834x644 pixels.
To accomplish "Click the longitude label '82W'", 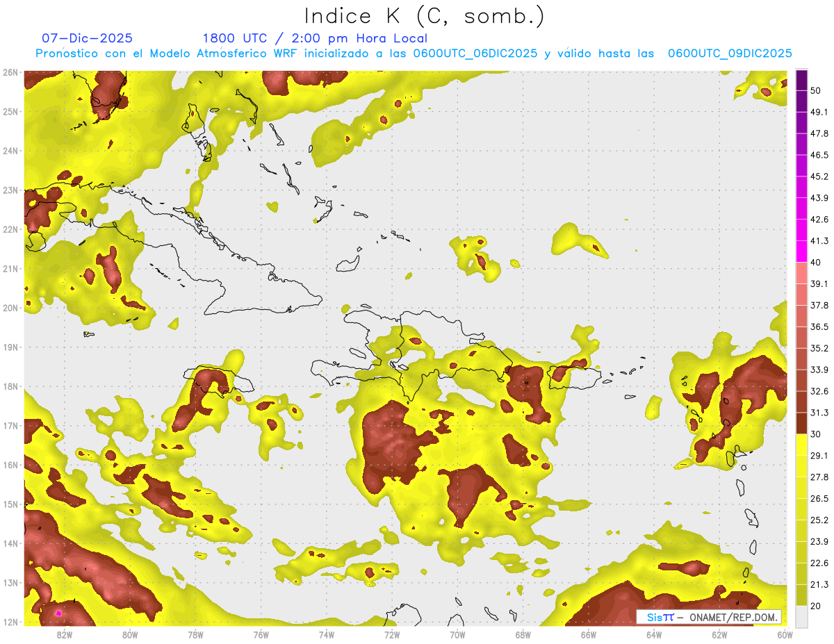I will 64,635.
